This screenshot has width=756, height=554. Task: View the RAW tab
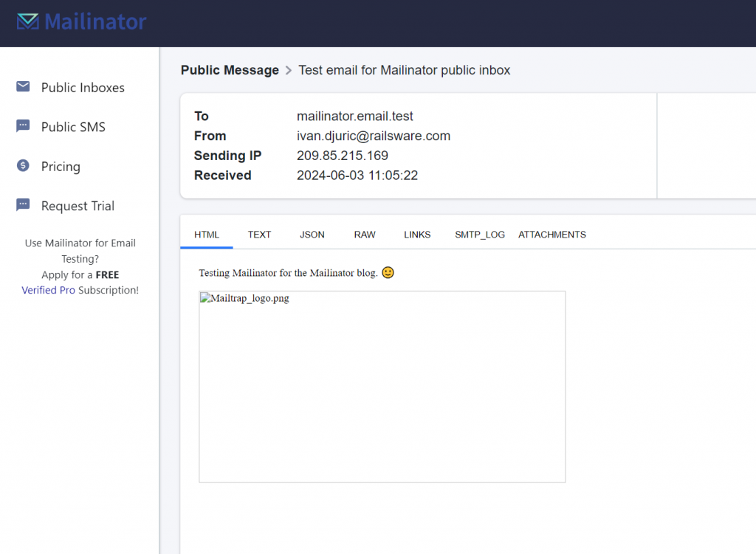(x=364, y=234)
